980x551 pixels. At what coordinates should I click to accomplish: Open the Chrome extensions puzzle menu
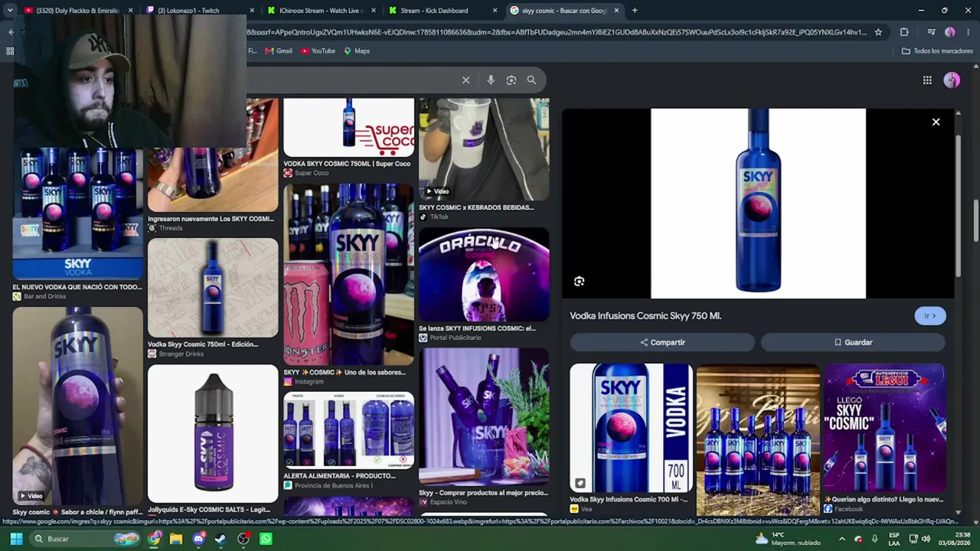point(904,32)
